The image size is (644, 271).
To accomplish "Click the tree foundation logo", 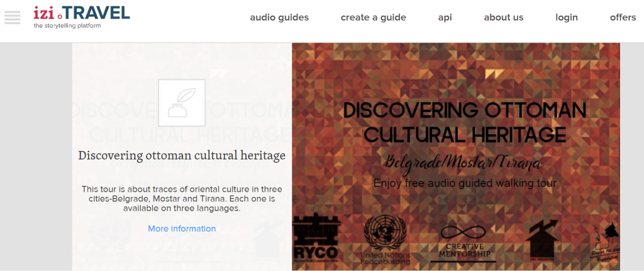I will (606, 243).
